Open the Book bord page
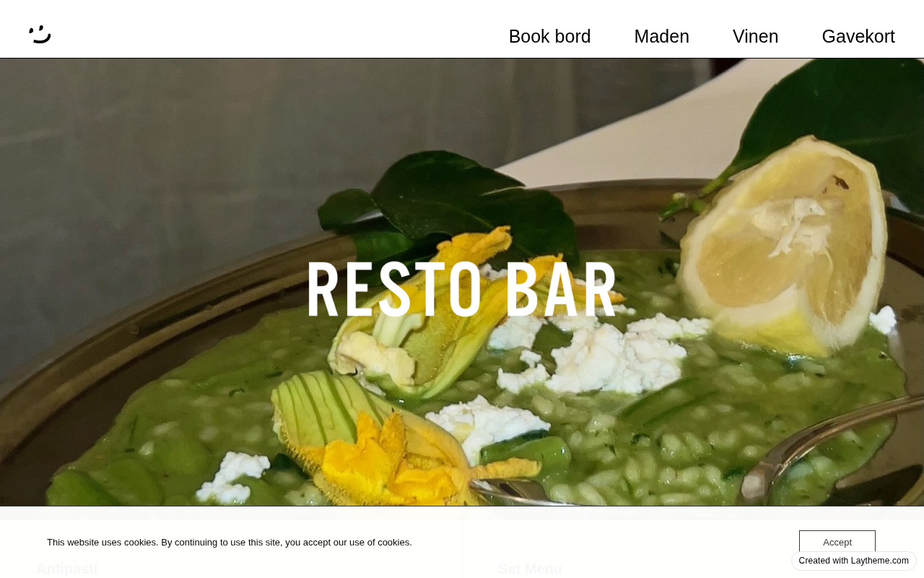The width and height of the screenshot is (924, 578). point(549,36)
